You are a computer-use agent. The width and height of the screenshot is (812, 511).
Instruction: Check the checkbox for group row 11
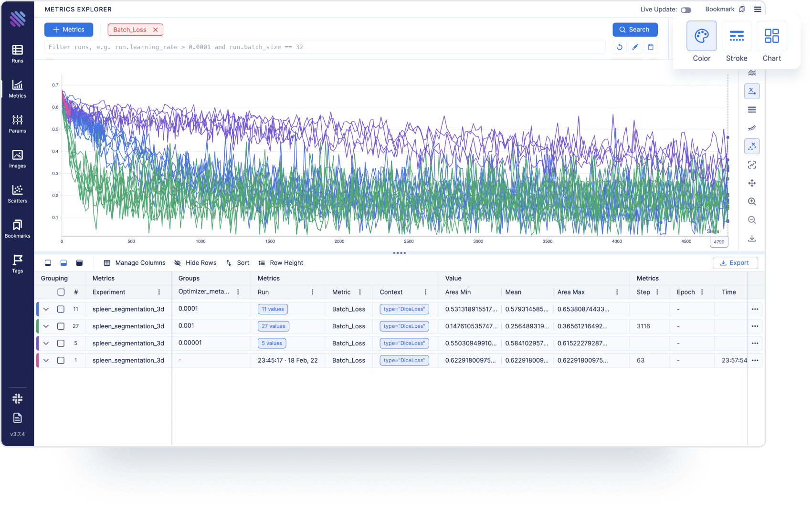point(61,309)
